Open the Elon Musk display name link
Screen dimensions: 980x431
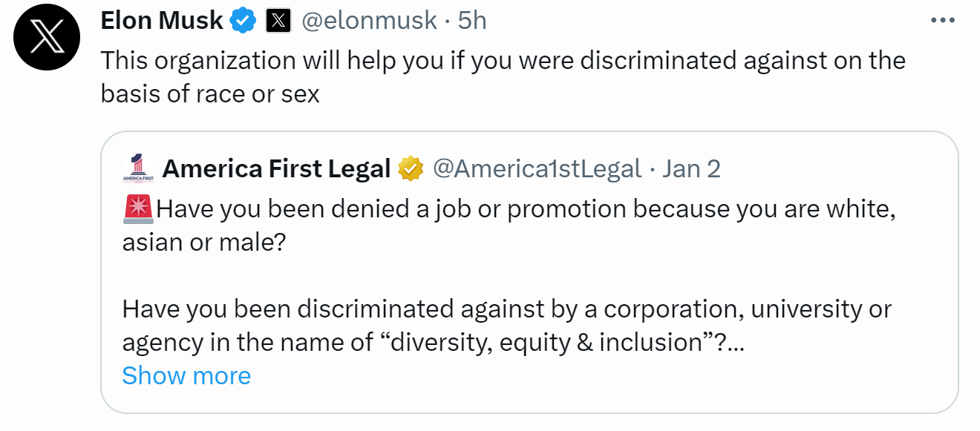pos(162,21)
